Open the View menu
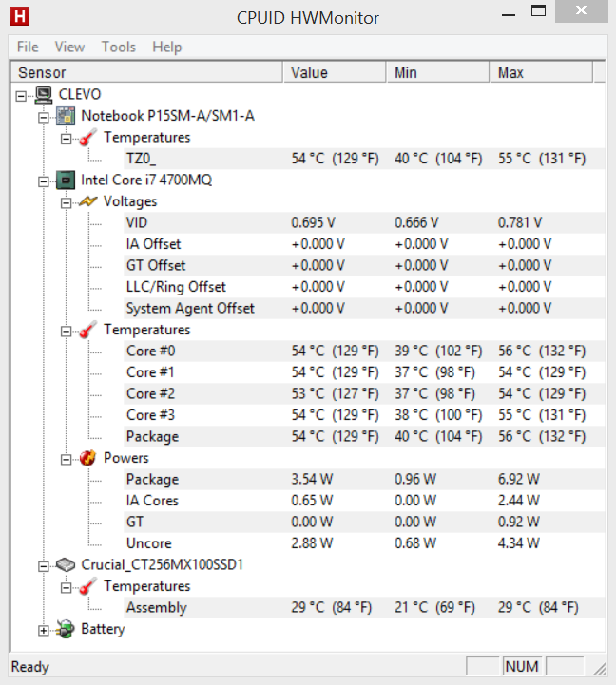Screen dimensions: 616x685 click(69, 47)
